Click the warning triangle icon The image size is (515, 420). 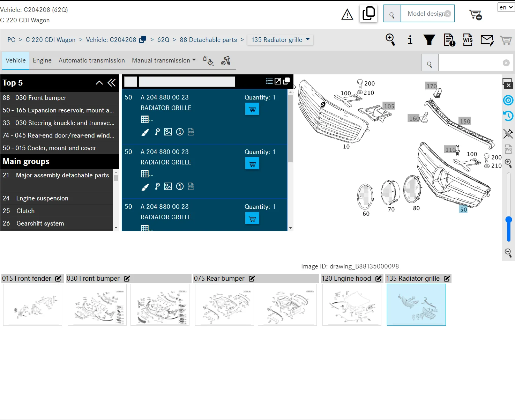[347, 14]
